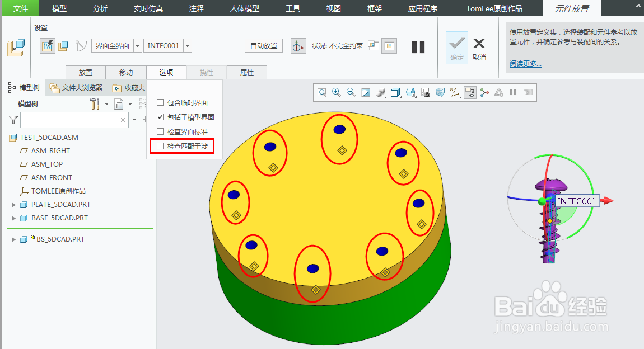Switch to the 实时仿真 ribbon tab
The width and height of the screenshot is (644, 349).
pos(148,8)
